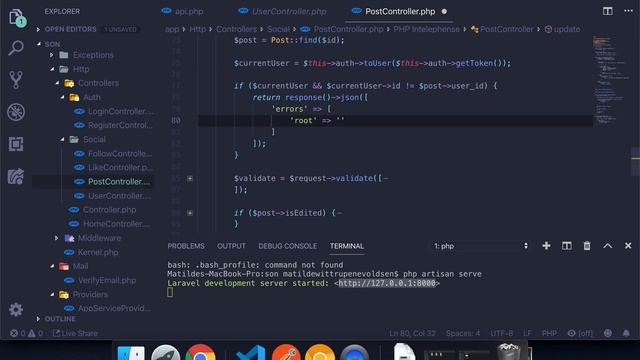Collapse the SON project root
Image resolution: width=640 pixels, height=360 pixels.
coord(39,44)
